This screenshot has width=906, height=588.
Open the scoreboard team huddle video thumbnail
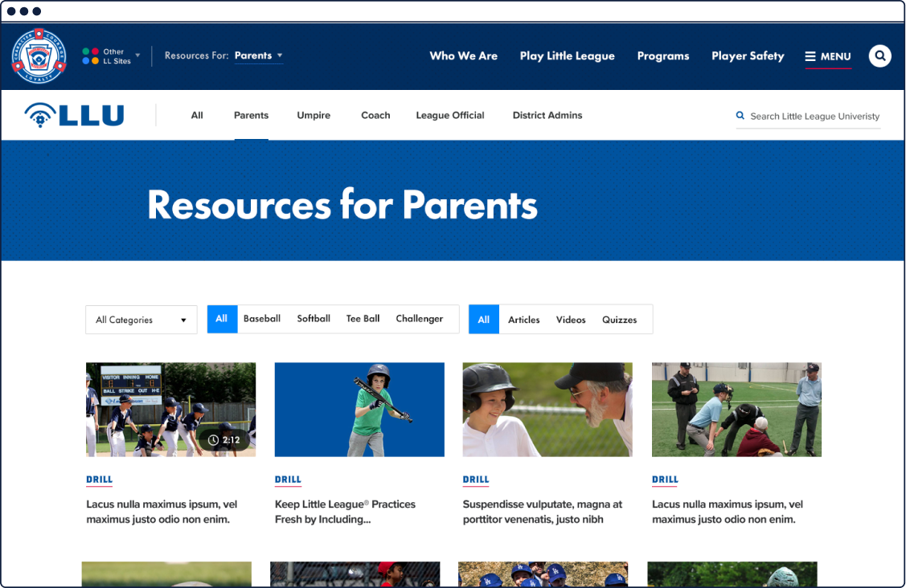click(x=170, y=410)
